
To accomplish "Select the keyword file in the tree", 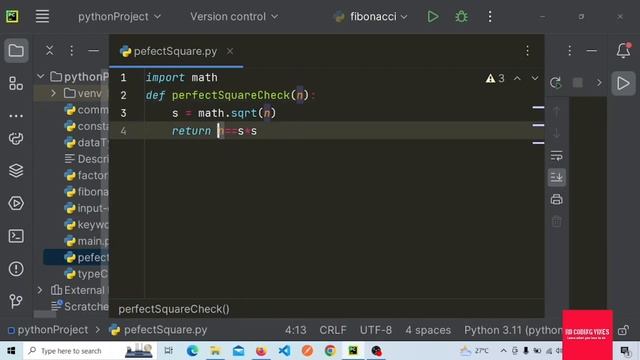I will tap(87, 224).
